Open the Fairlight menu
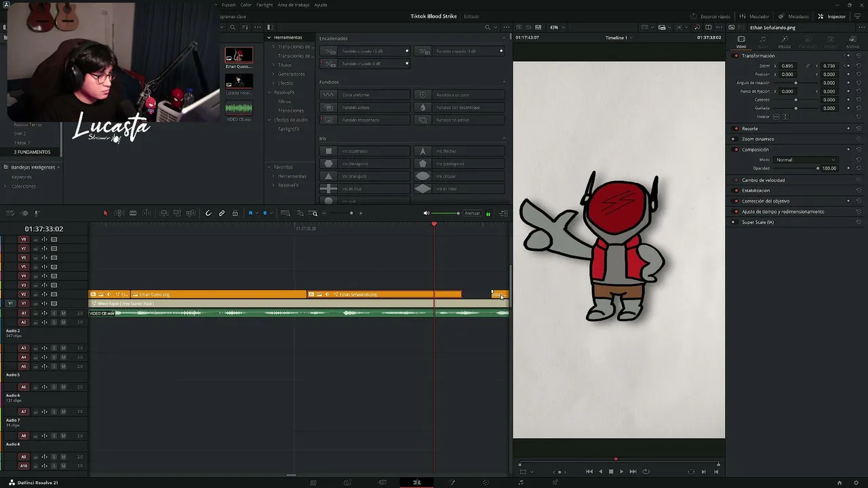This screenshot has height=488, width=868. click(264, 5)
